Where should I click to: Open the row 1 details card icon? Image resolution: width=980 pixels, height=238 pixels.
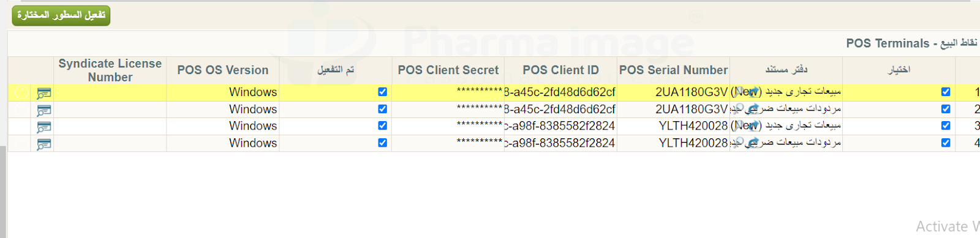click(x=43, y=93)
